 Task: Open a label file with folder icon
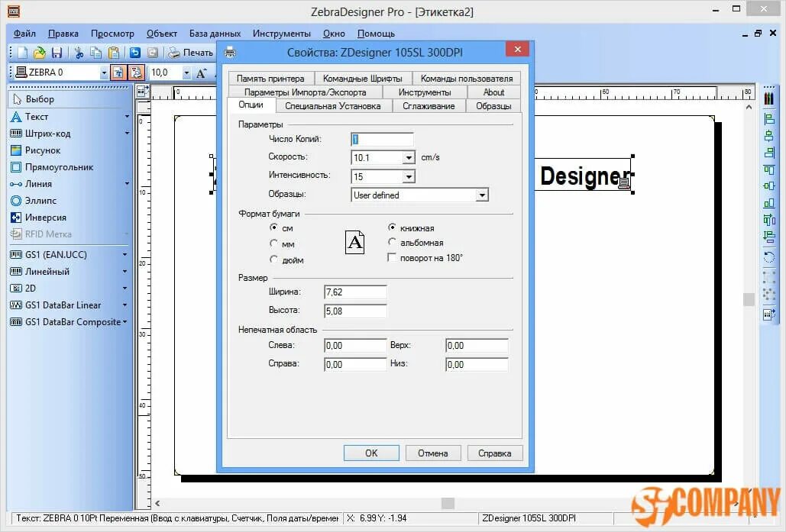click(x=39, y=53)
